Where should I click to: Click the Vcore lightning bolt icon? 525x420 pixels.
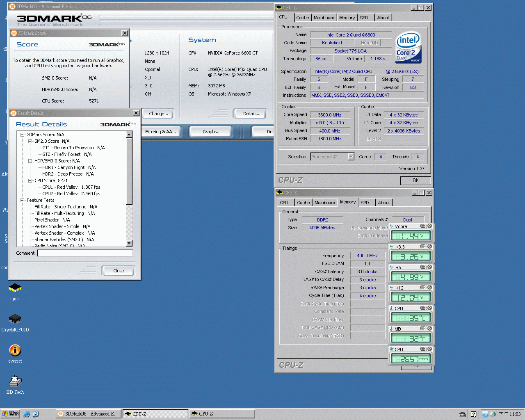click(391, 226)
